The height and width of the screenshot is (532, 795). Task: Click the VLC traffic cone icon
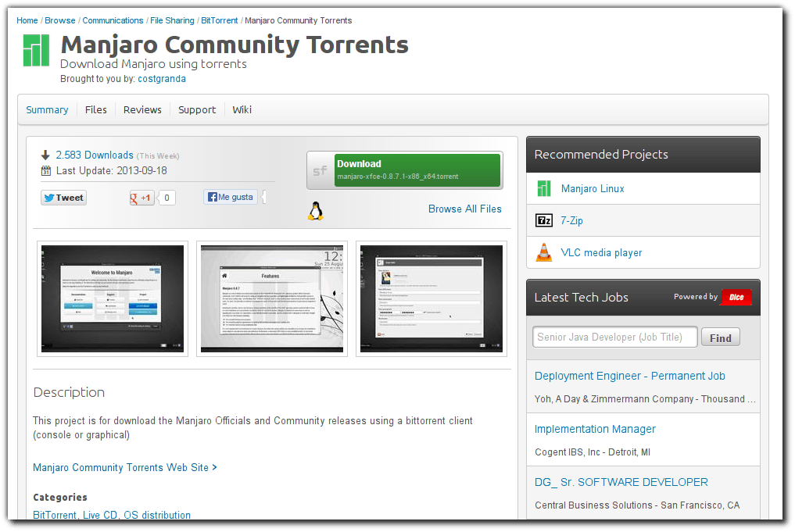(x=544, y=252)
